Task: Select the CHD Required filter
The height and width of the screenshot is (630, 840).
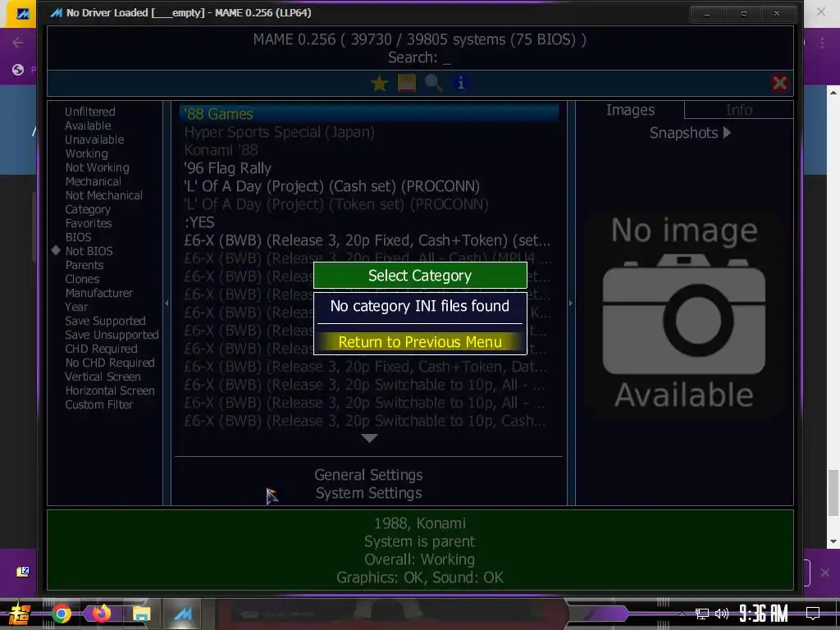Action: 101,348
